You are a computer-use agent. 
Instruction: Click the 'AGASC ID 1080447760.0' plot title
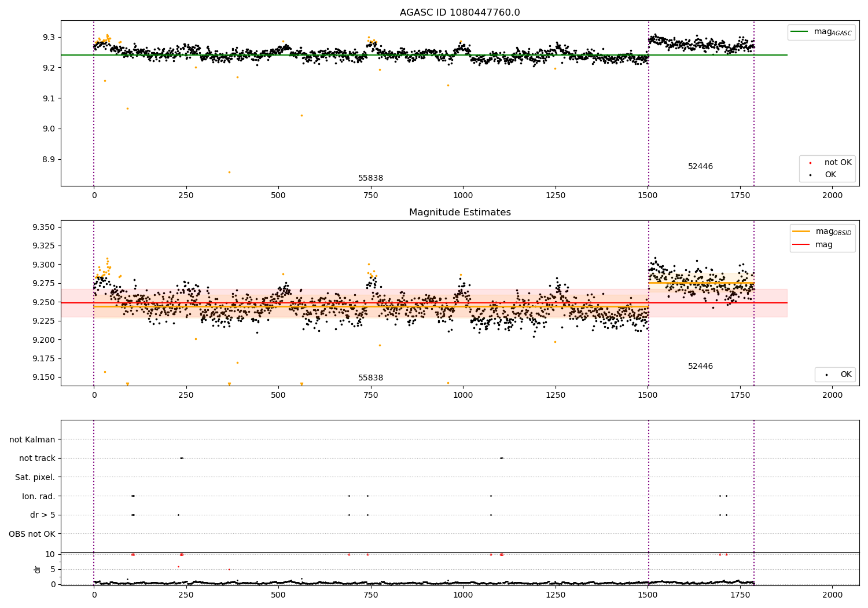coord(459,13)
